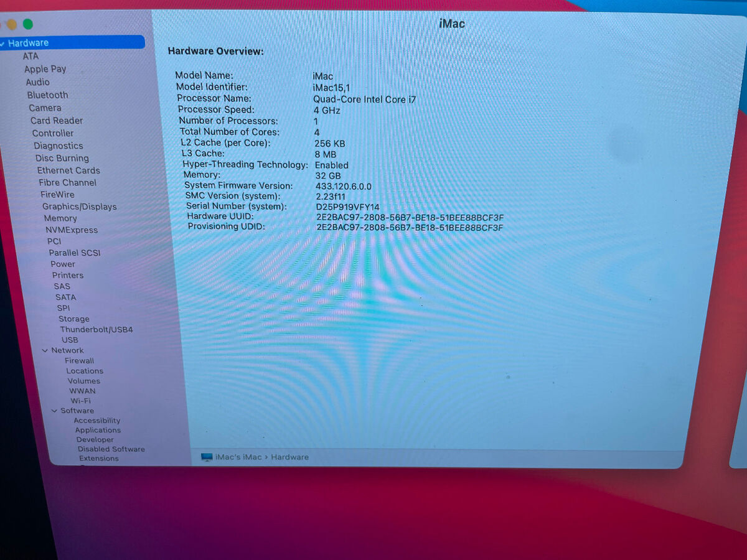
Task: Select Thunderbolt/USB4 in sidebar
Action: coord(96,329)
